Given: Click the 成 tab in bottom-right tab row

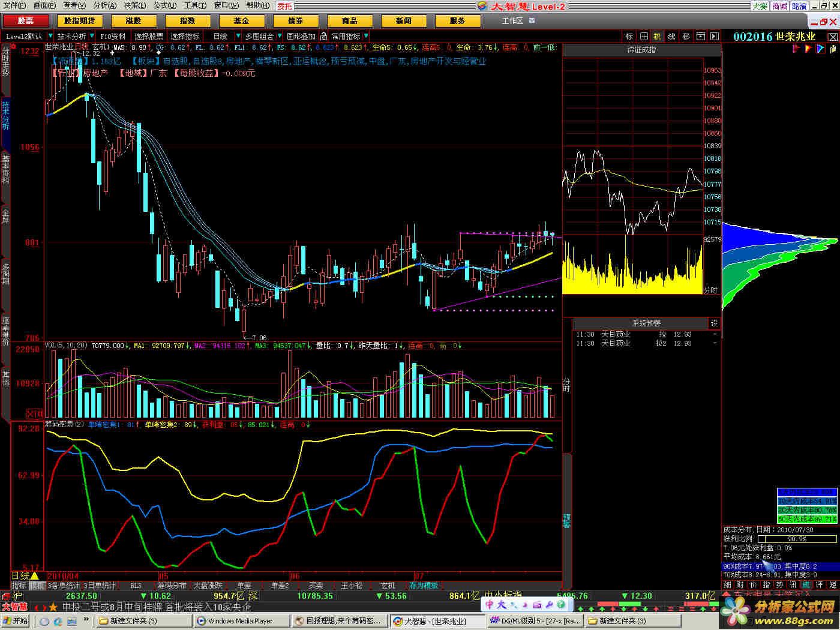Looking at the screenshot, I should [806, 584].
